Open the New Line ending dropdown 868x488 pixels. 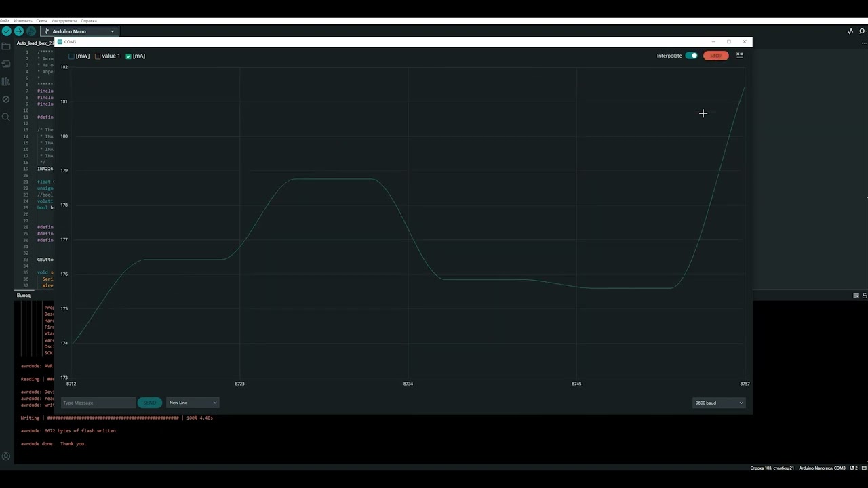193,403
